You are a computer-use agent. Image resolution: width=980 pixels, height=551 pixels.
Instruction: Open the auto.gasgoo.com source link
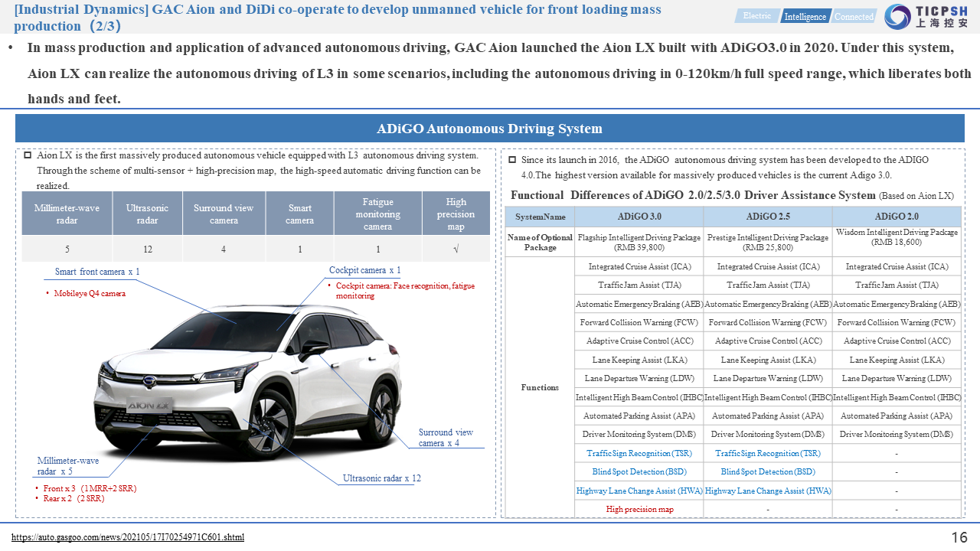[128, 537]
